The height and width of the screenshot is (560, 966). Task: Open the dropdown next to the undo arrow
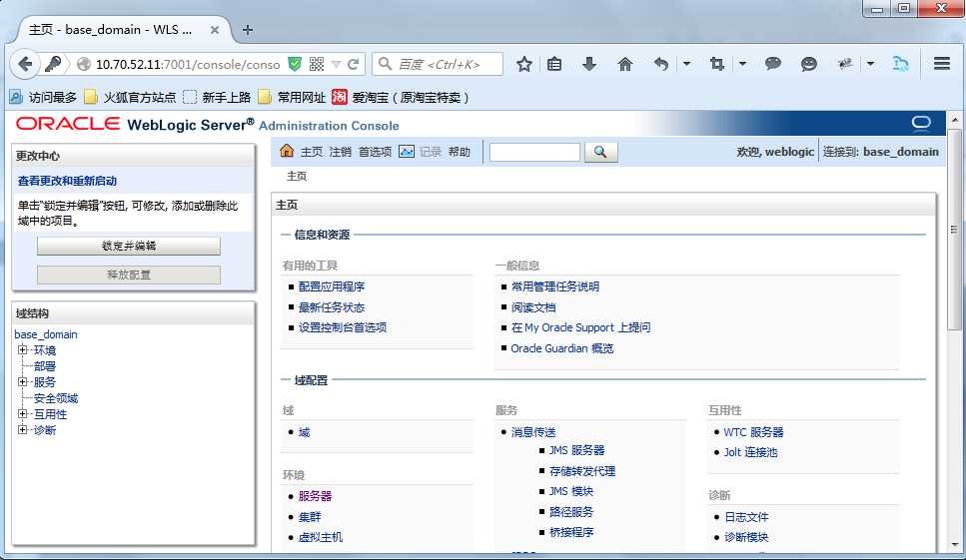tap(686, 64)
